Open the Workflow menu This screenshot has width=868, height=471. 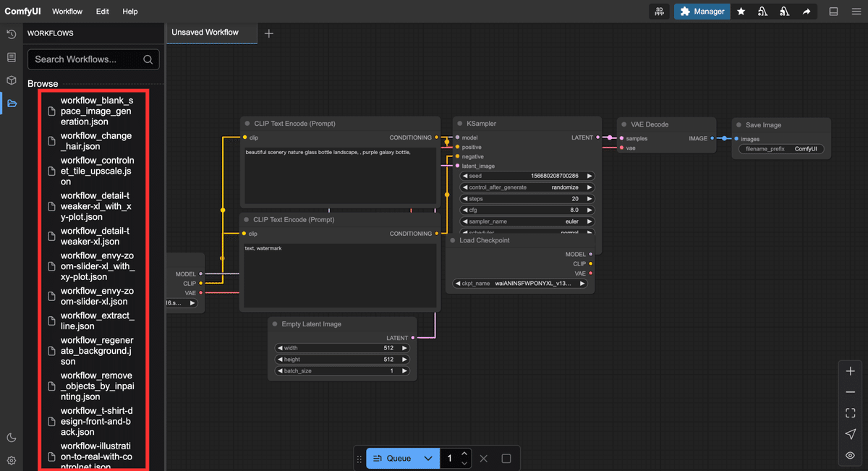(x=67, y=12)
